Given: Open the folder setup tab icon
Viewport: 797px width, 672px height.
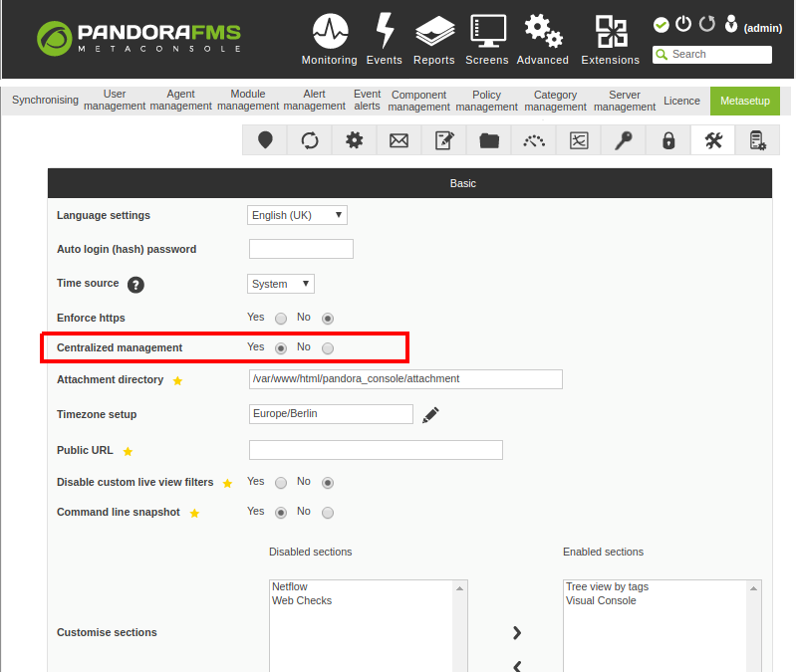Looking at the screenshot, I should click(489, 140).
